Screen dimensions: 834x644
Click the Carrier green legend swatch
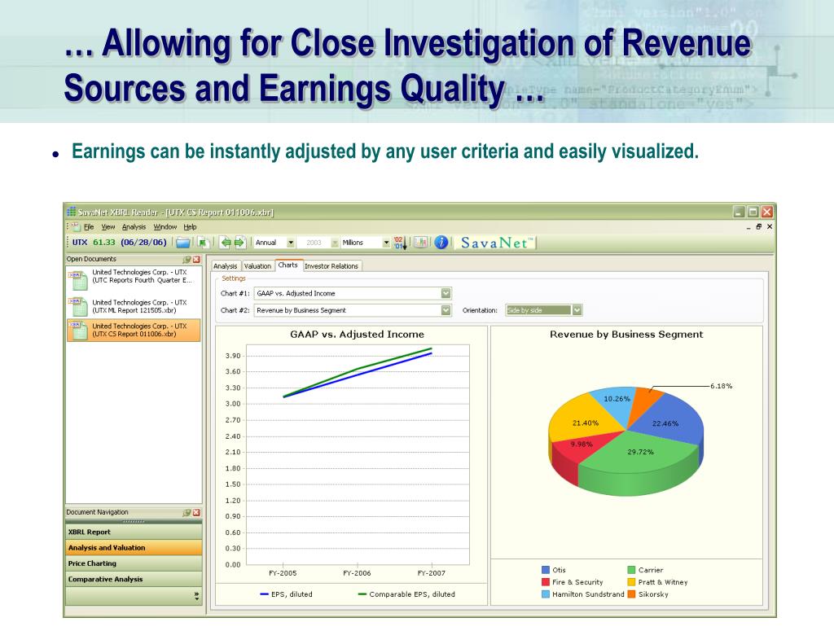tap(631, 570)
